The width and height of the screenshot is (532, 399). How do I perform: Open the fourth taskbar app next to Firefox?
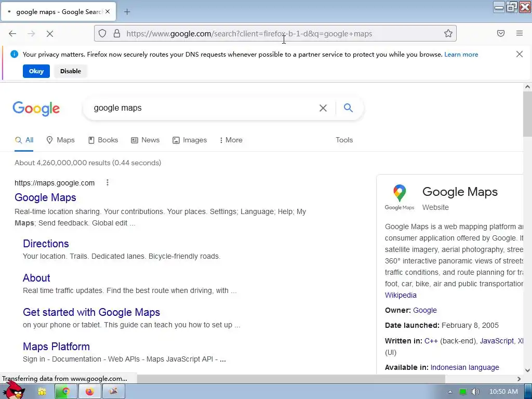click(114, 392)
